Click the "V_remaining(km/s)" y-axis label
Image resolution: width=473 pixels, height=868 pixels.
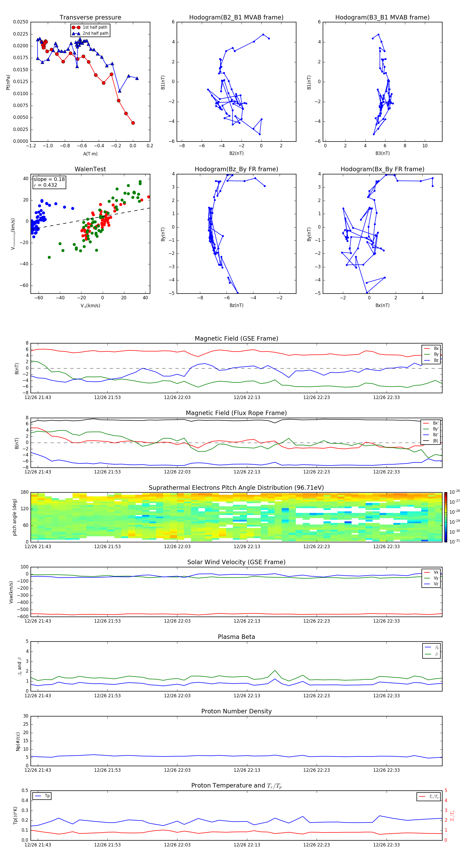pyautogui.click(x=13, y=234)
